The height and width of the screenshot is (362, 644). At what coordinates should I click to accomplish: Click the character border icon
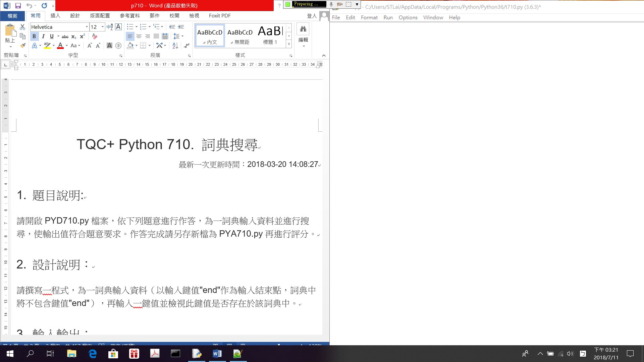tap(118, 27)
